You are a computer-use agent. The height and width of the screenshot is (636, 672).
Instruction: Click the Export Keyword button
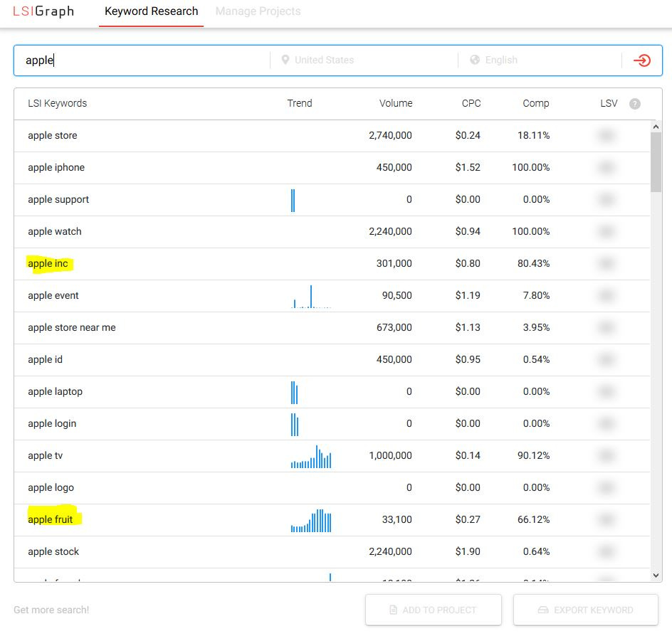pyautogui.click(x=585, y=610)
